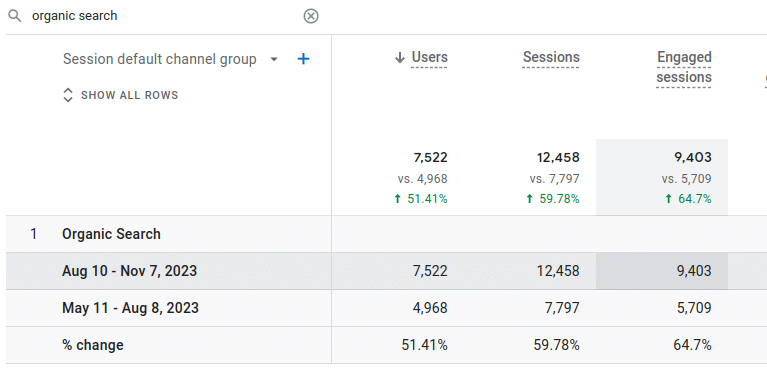Click Sessions value 12,458 in Aug-Nov row

pos(558,271)
